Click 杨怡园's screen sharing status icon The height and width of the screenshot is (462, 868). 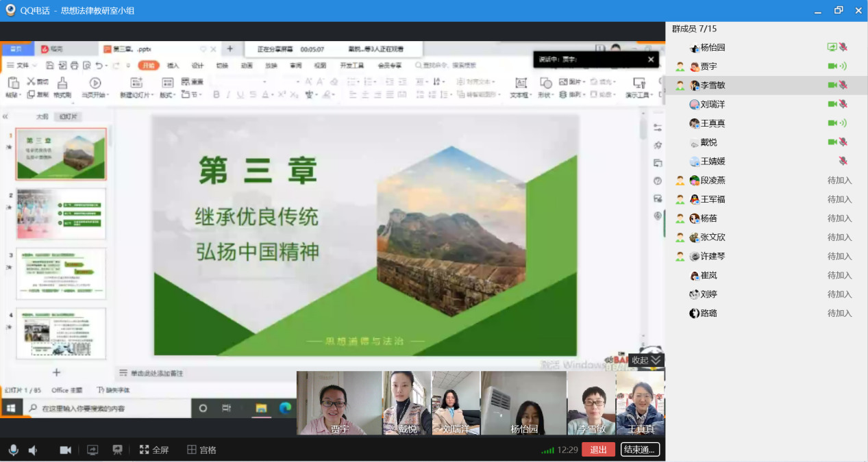click(832, 47)
